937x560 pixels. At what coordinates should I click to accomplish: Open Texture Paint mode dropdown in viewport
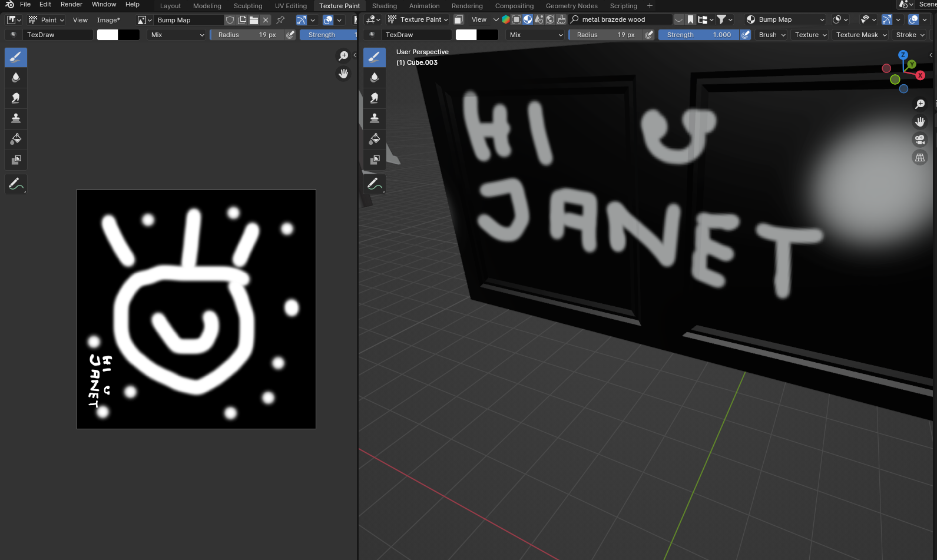tap(418, 19)
